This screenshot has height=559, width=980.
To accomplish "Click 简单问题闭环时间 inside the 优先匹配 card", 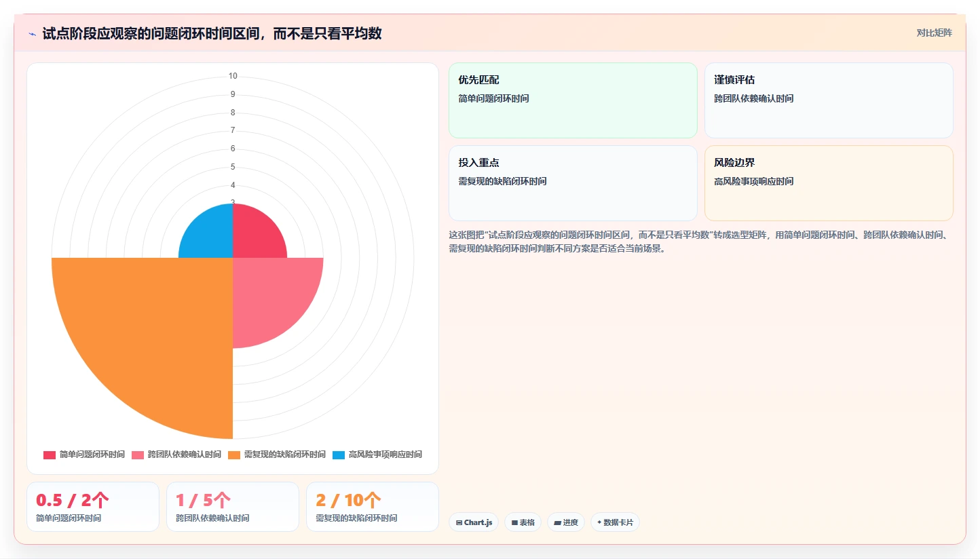I will [493, 98].
